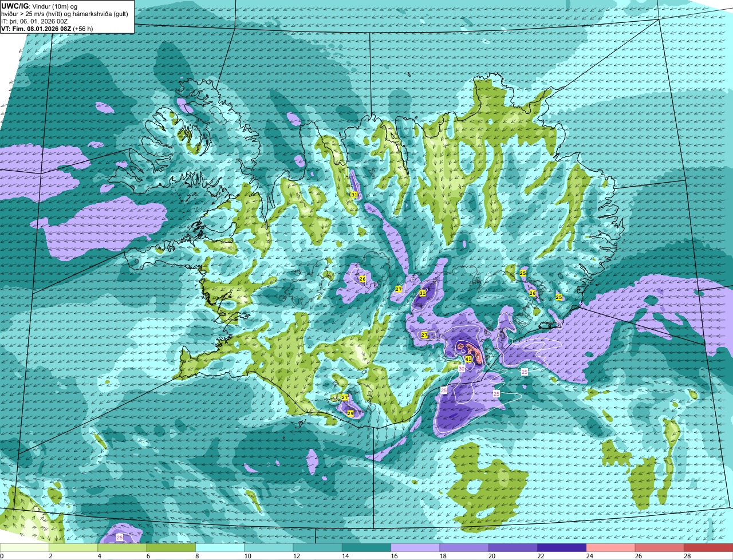Click legend scale tick label '16'
Screen dimensions: 733x560
[x=393, y=556]
